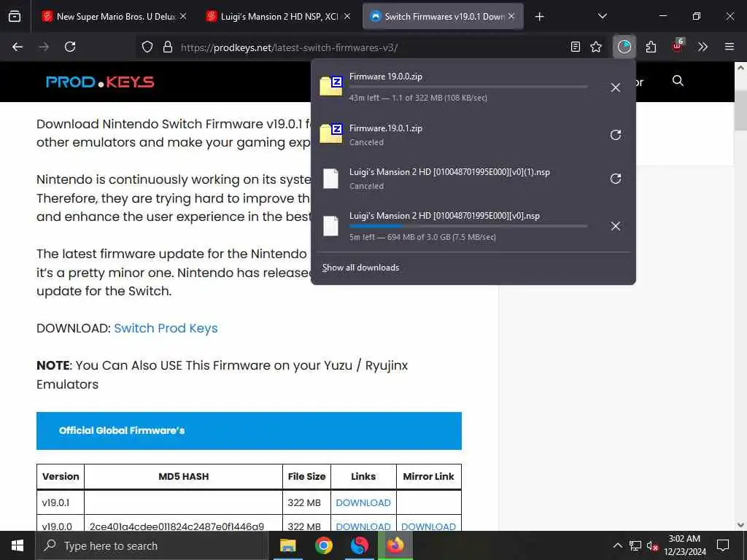
Task: Click the Firmware.19.0.1.zip file icon
Action: click(331, 134)
